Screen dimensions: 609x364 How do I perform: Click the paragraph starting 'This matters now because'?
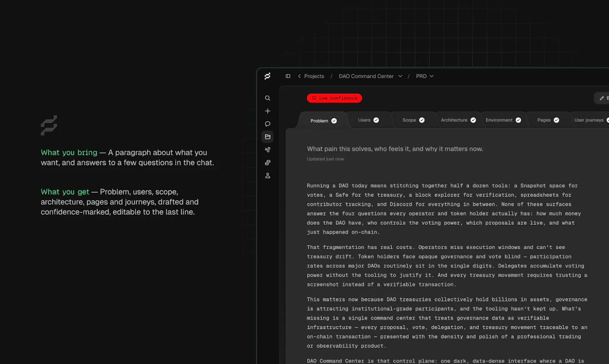click(447, 323)
